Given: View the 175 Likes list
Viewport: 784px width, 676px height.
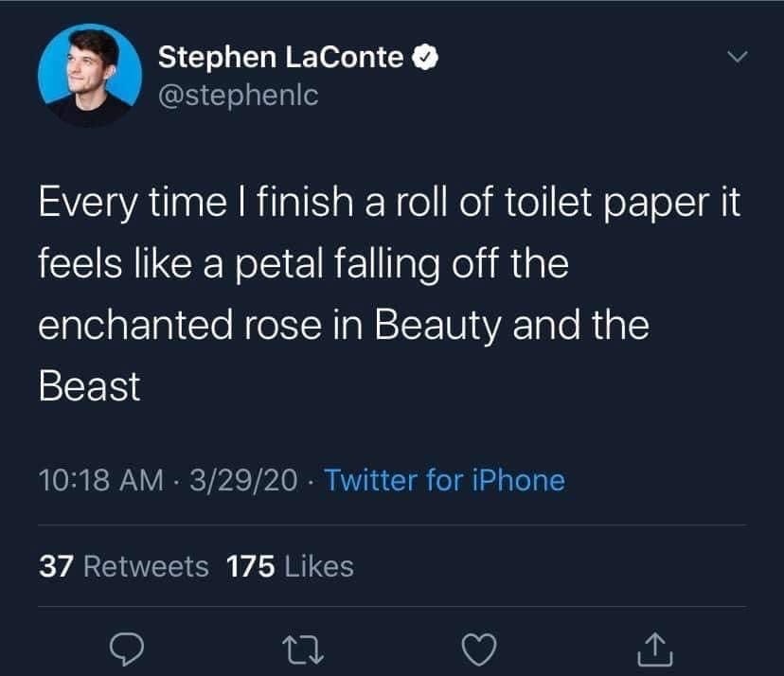Looking at the screenshot, I should pos(290,566).
